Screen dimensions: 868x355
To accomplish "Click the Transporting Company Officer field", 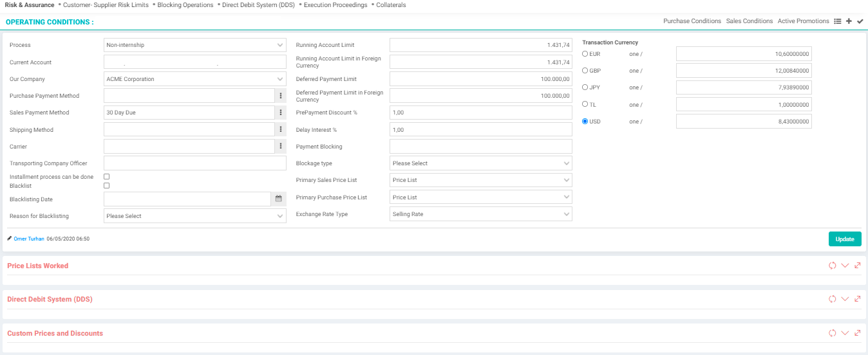I will coord(195,163).
